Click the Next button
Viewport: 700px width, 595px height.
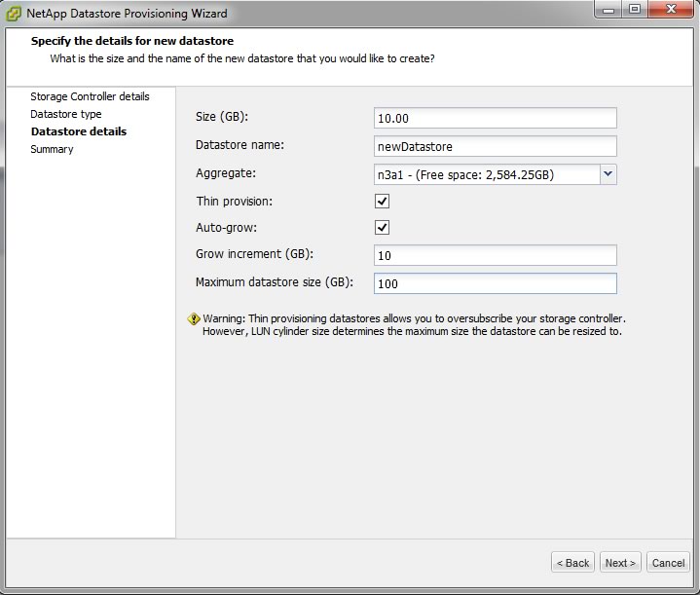click(x=620, y=563)
